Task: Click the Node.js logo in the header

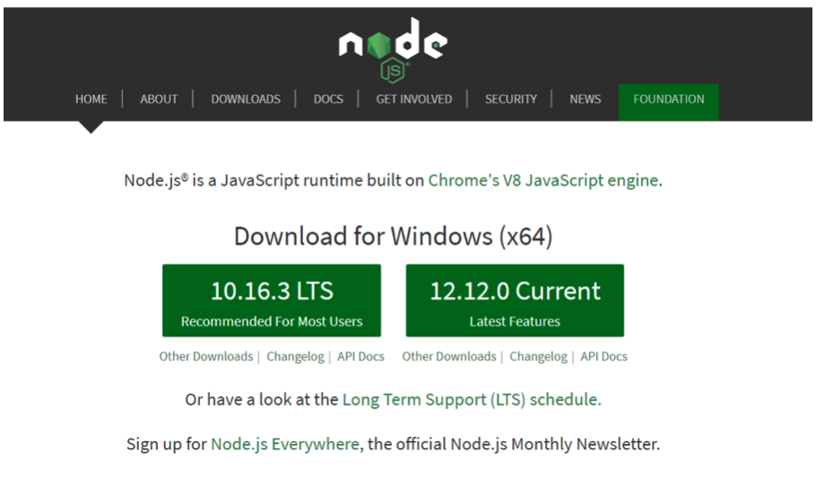Action: coord(393,50)
